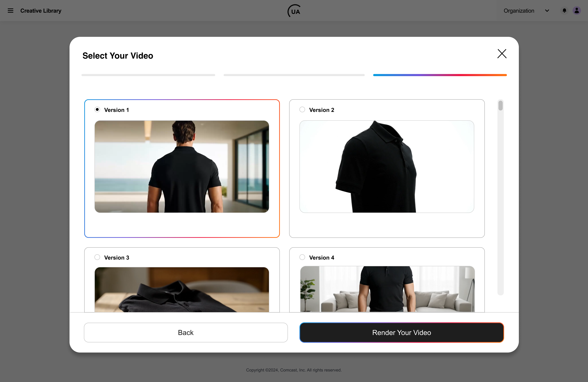Open Version 1 beach polo thumbnail
This screenshot has height=382, width=588.
[182, 167]
